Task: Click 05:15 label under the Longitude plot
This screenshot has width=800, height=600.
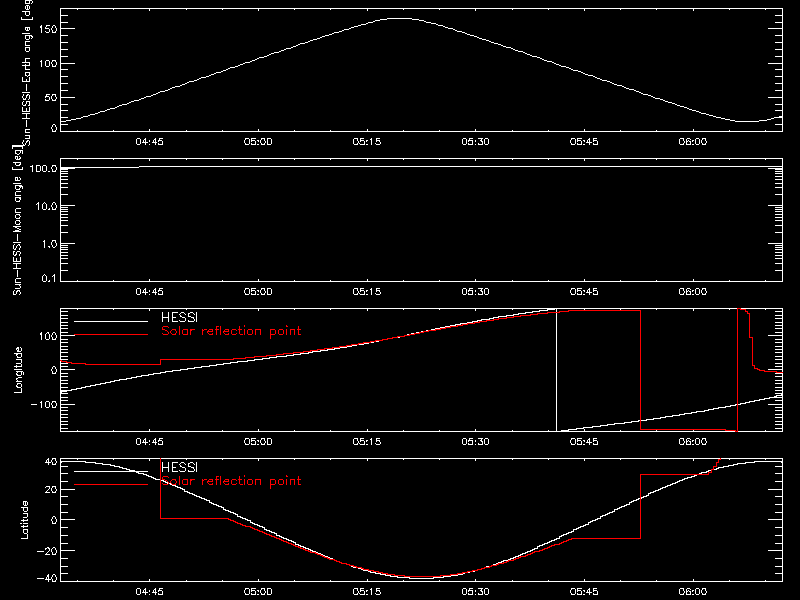Action: click(x=367, y=442)
